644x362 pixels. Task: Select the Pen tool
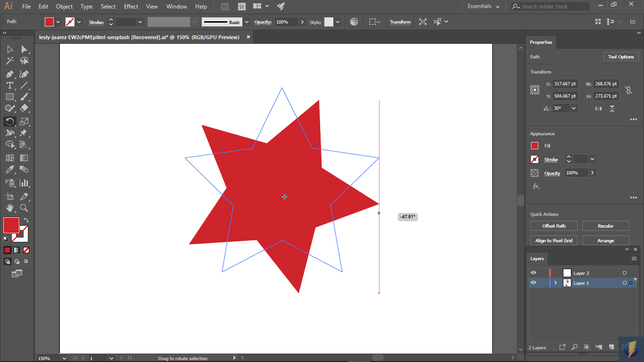coord(9,74)
